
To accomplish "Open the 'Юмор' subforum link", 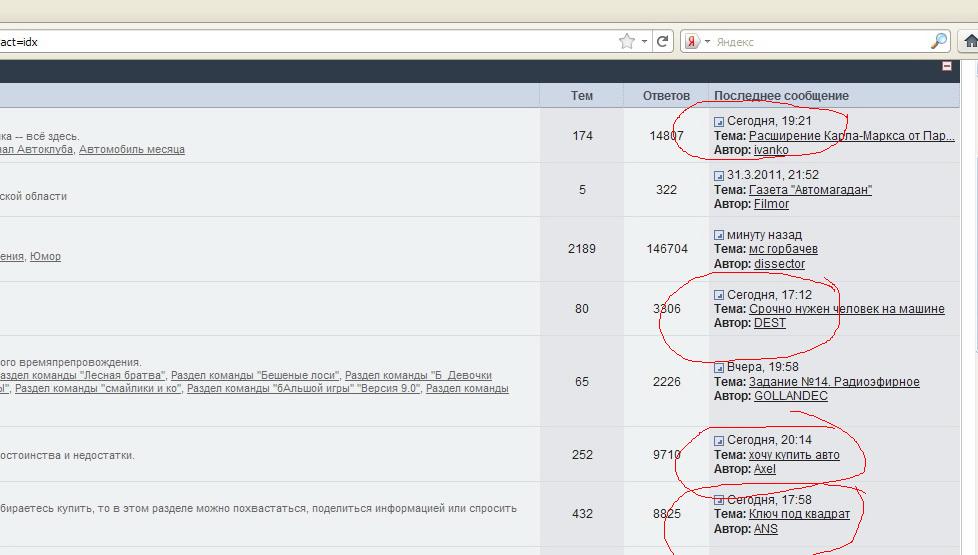I will coord(45,257).
